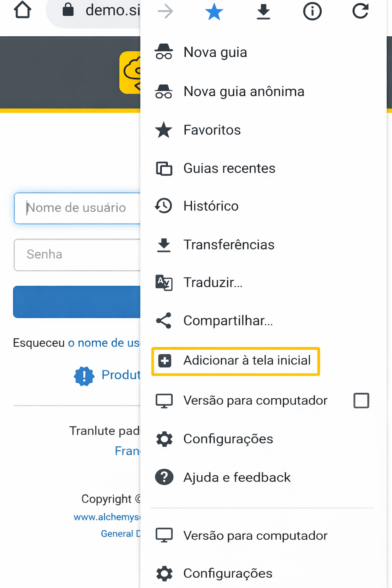Choose Adicionar à tela inicial

pos(247,361)
